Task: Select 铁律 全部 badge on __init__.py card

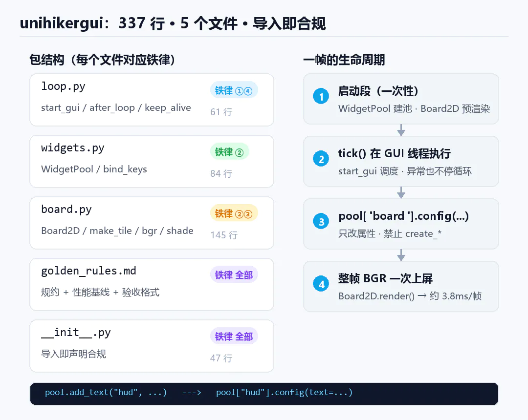Action: (234, 336)
